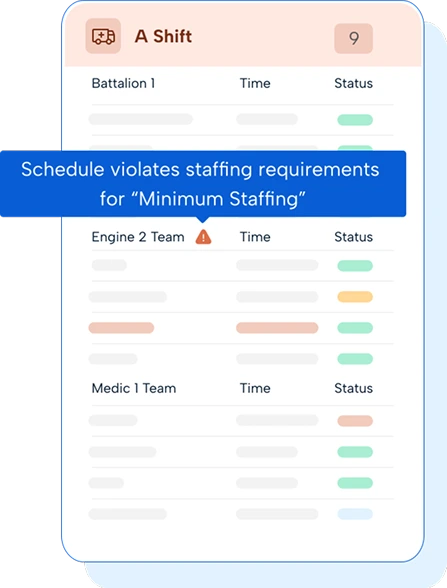The image size is (447, 588).
Task: Click the Minimum Staffing violation tooltip
Action: tap(203, 184)
